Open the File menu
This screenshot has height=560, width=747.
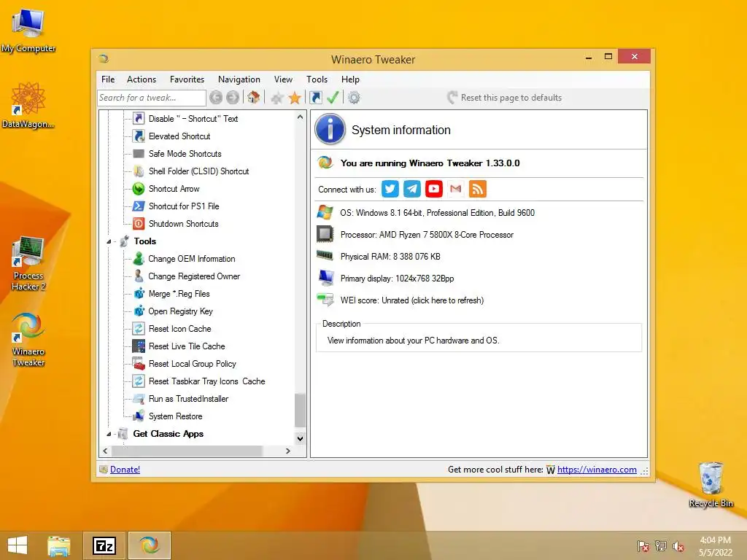108,79
